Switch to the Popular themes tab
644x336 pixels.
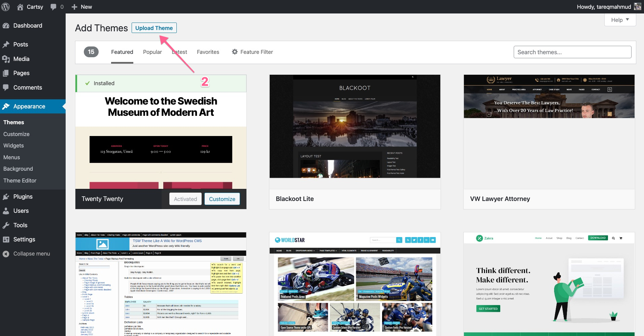coord(152,52)
